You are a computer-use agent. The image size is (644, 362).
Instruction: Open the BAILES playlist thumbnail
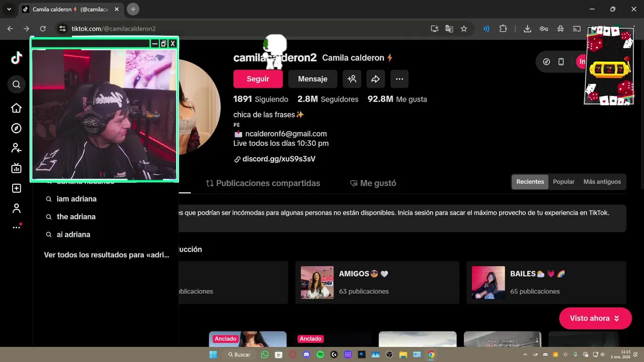coord(488,283)
